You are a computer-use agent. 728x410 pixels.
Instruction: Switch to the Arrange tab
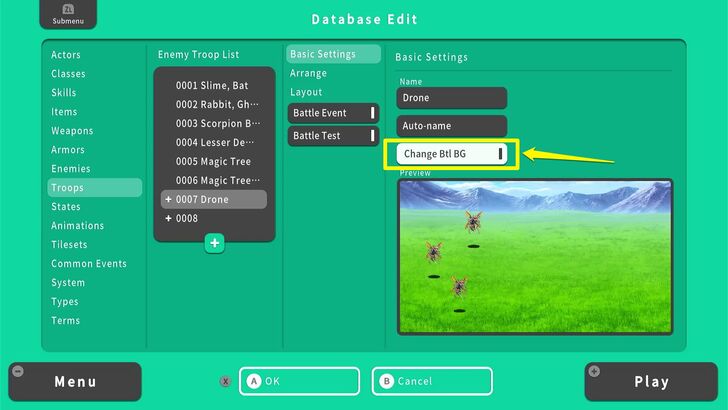[x=308, y=73]
